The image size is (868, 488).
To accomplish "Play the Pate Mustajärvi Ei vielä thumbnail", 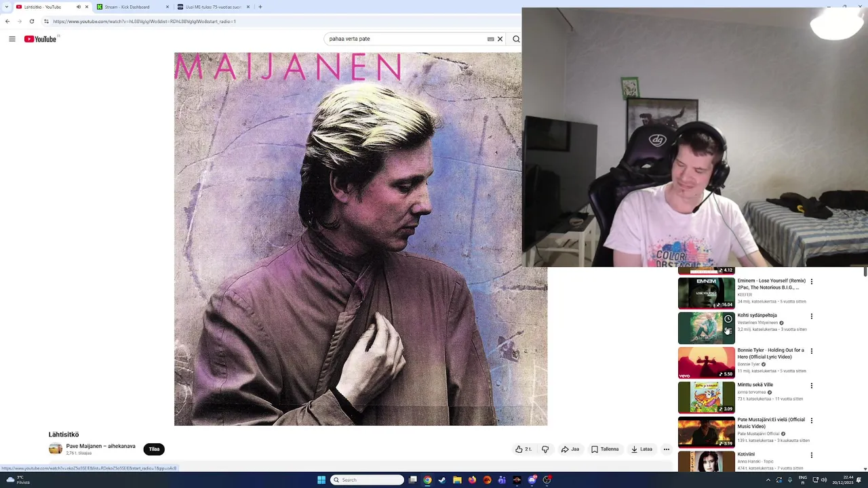I will point(706,432).
